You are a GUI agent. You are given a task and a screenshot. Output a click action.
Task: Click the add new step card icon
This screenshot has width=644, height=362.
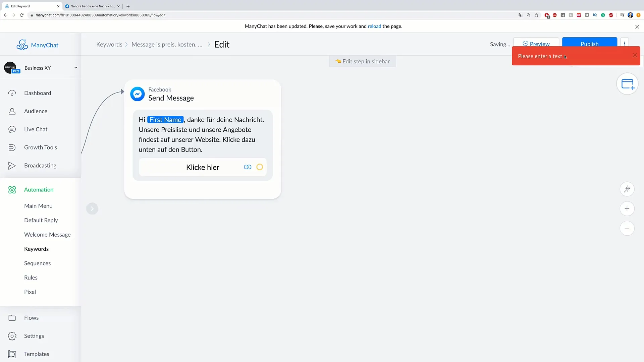(x=627, y=84)
